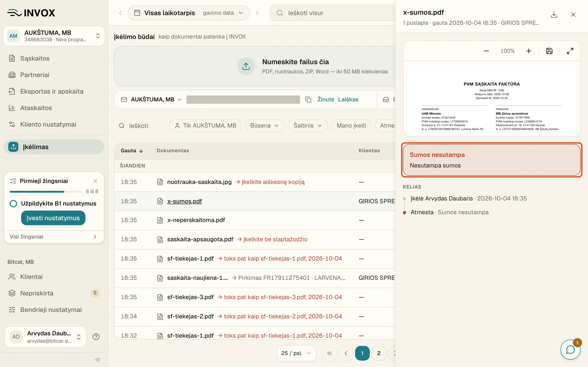Image resolution: width=588 pixels, height=367 pixels.
Task: Copy the AUKŠTUMA, MB upload email address
Action: [308, 100]
